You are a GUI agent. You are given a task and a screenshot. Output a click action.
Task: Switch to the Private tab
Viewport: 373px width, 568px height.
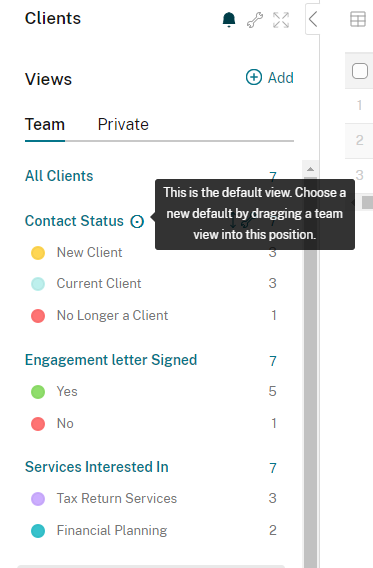click(x=123, y=124)
